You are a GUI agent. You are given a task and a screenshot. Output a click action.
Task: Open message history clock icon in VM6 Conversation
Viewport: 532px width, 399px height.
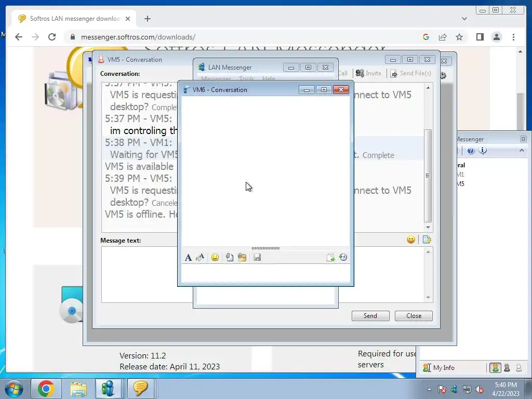pyautogui.click(x=343, y=258)
